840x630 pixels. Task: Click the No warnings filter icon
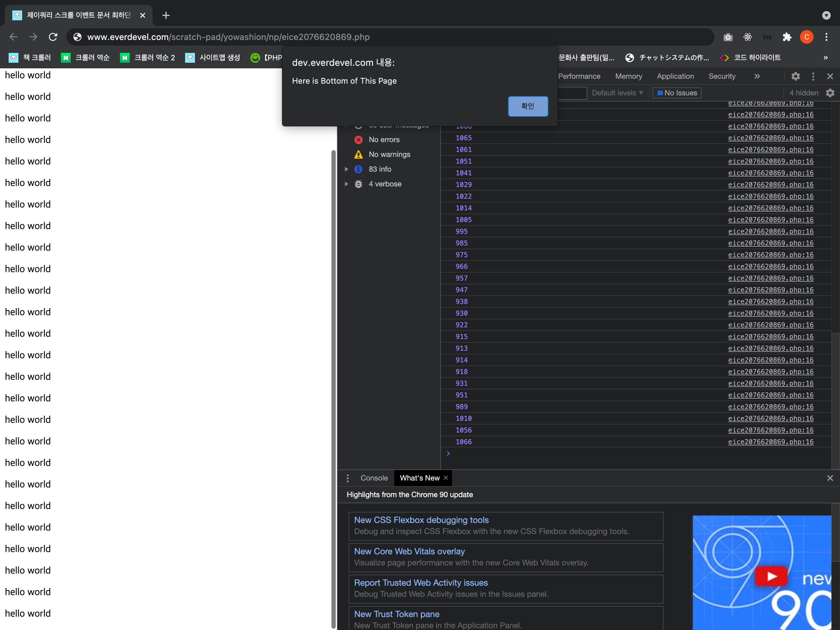pyautogui.click(x=359, y=154)
